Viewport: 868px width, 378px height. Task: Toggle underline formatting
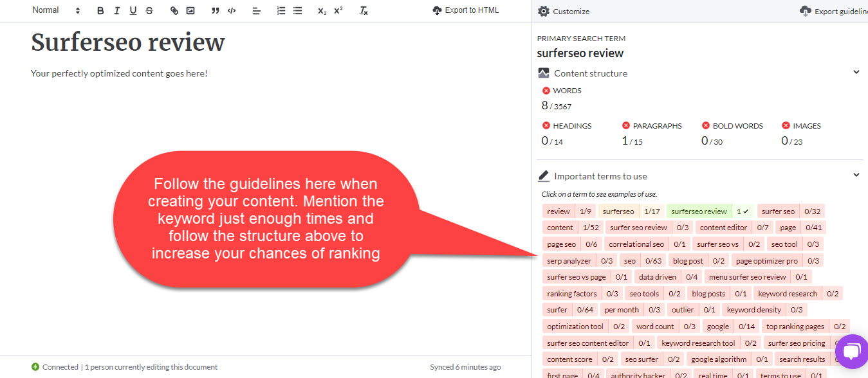[x=133, y=11]
